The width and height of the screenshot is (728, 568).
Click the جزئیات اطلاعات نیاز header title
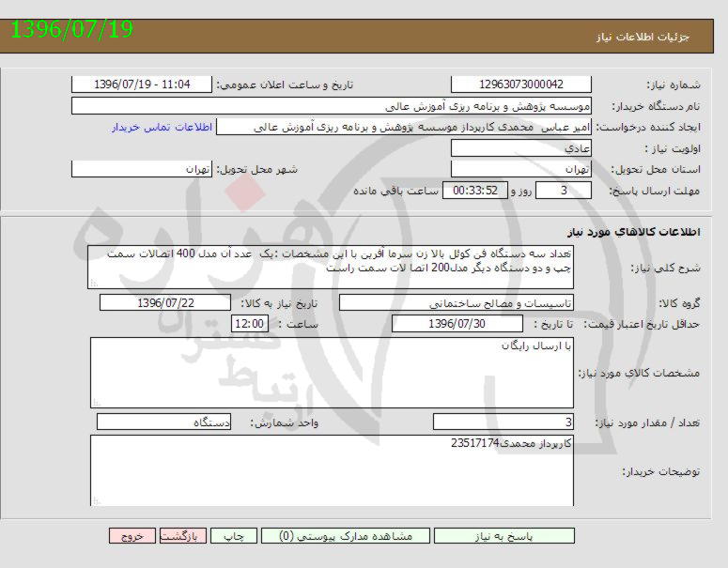pyautogui.click(x=643, y=37)
